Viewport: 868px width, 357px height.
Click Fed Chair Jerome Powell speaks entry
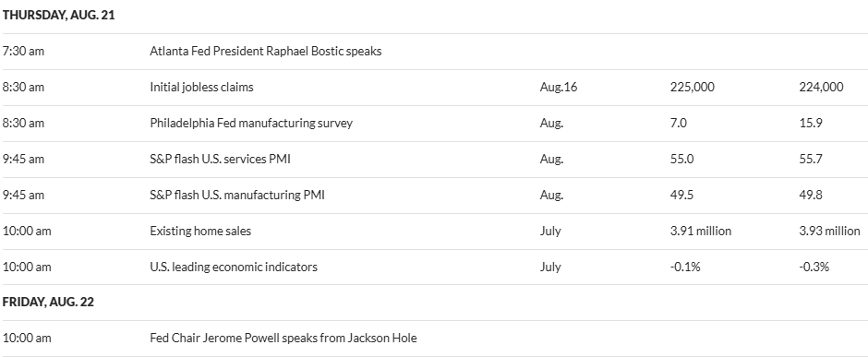pos(283,337)
